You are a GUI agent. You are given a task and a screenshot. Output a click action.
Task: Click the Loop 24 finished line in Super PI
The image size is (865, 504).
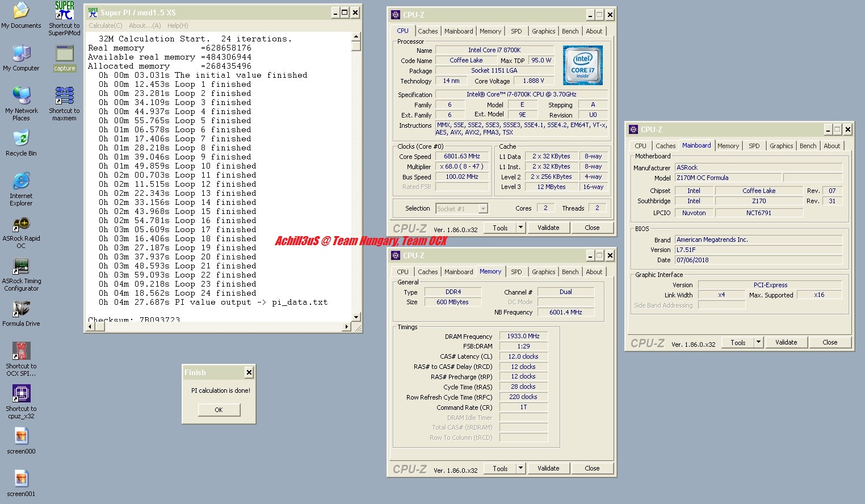[178, 293]
